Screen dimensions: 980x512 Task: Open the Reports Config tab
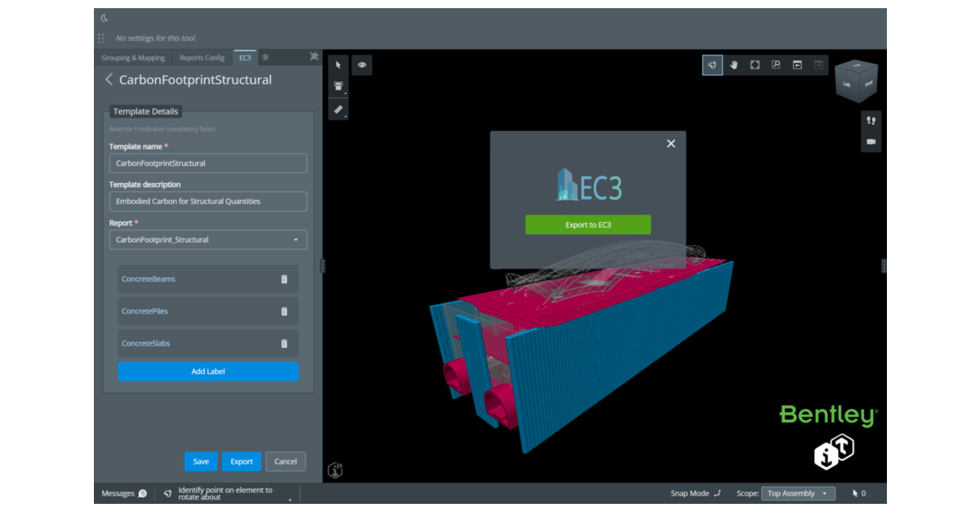tap(201, 57)
